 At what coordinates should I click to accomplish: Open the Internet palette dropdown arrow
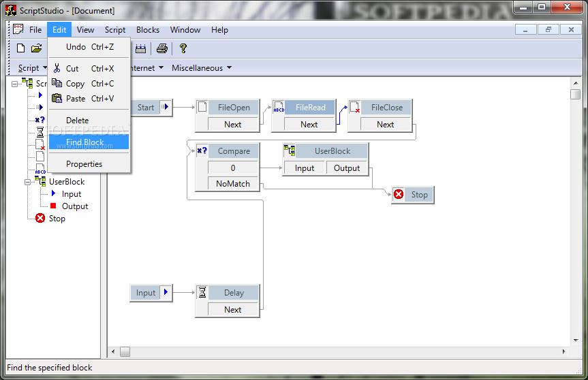[x=161, y=68]
